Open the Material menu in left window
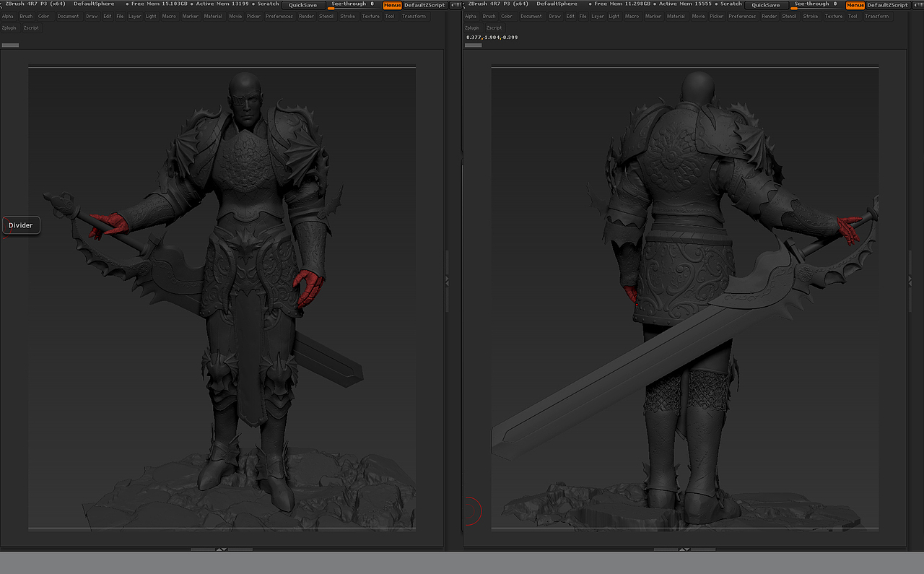Screen dimensions: 924x574 click(213, 16)
